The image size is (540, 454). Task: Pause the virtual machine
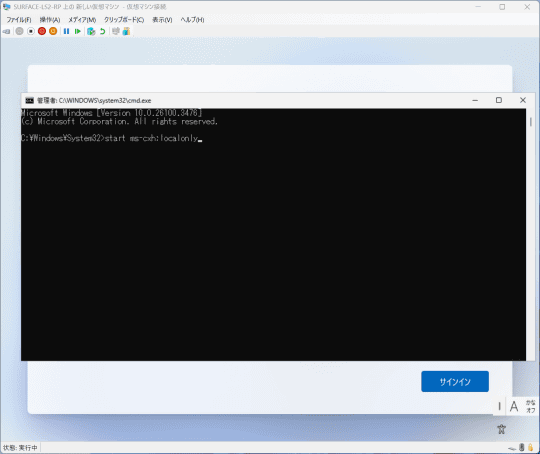tap(66, 31)
